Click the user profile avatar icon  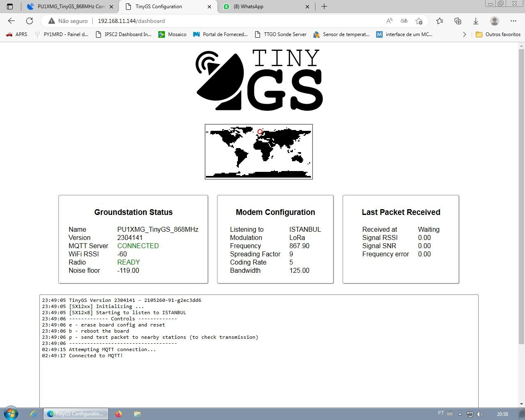click(x=495, y=21)
